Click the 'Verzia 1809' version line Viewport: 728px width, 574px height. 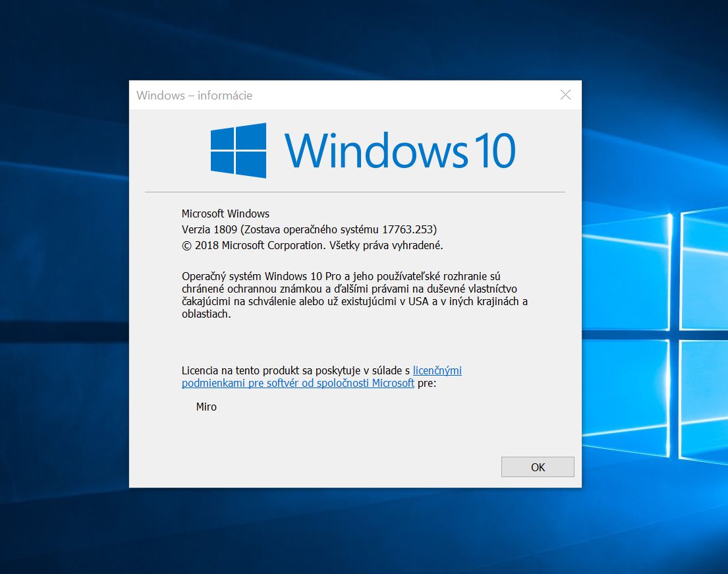point(309,229)
